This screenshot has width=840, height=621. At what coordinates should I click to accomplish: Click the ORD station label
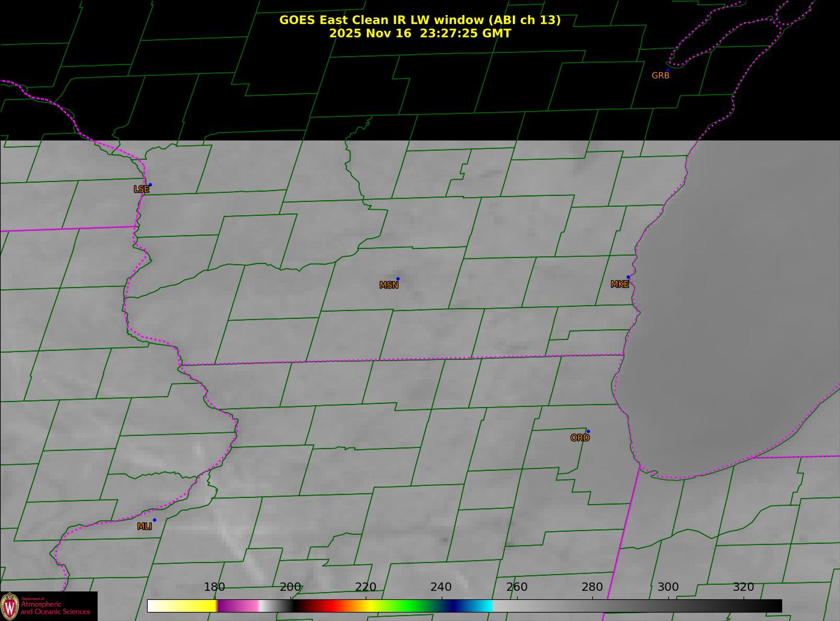click(x=580, y=438)
